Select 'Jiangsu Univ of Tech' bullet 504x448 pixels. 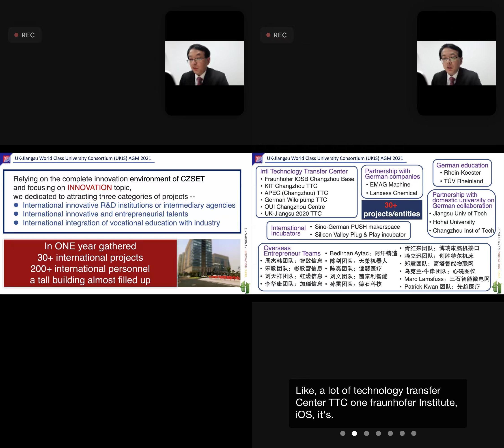tap(460, 213)
